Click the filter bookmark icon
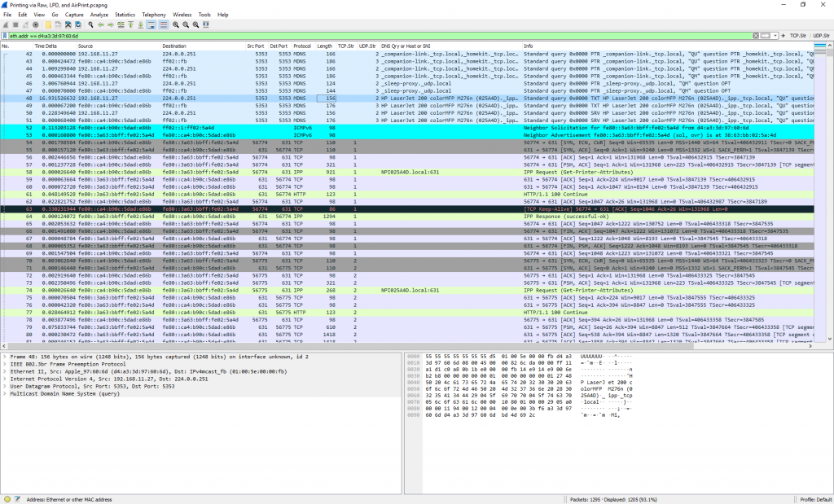834x504 pixels. click(5, 36)
